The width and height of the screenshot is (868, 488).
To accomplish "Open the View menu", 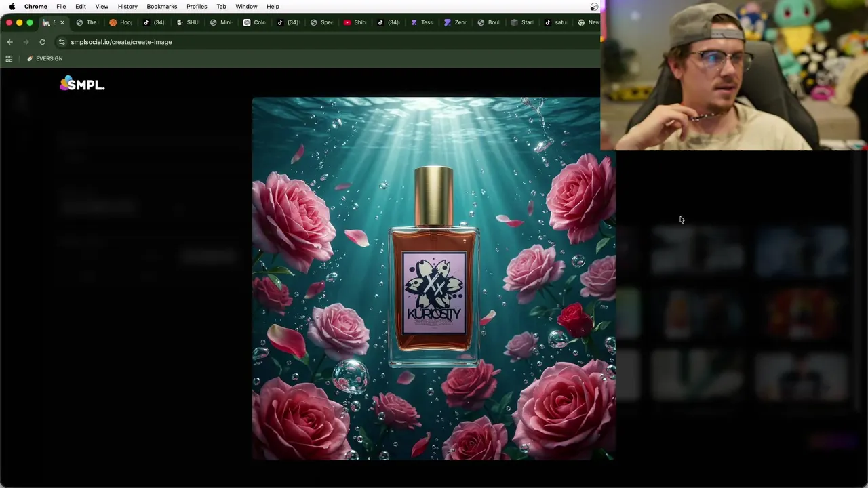I will 102,7.
